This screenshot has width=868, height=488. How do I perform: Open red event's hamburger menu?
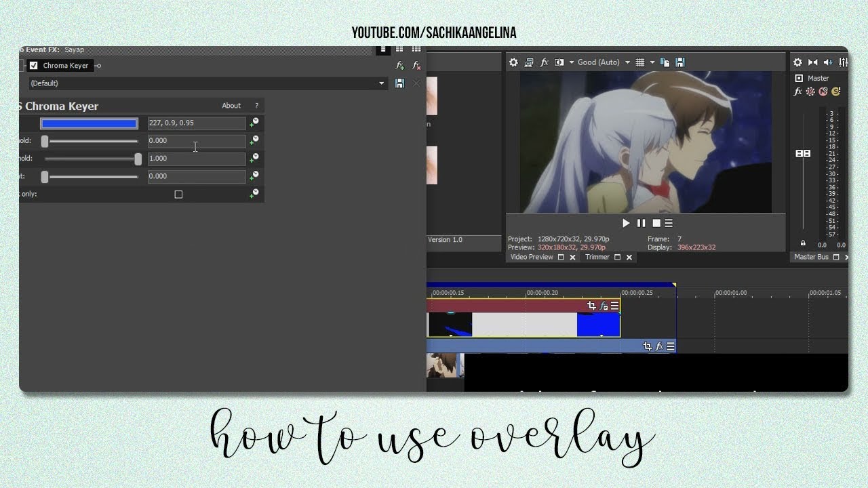point(614,306)
